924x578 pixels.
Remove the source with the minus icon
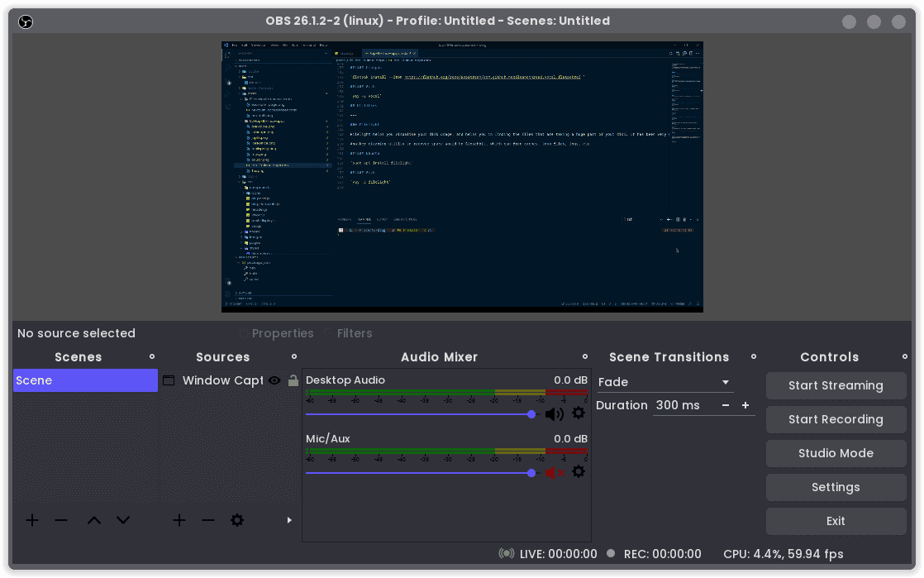[x=208, y=520]
